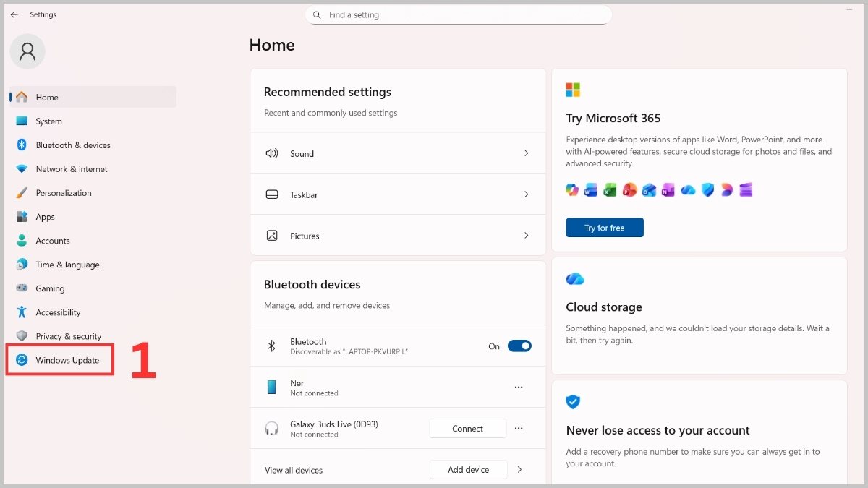
Task: Select the Excel icon in the app row
Action: (610, 189)
